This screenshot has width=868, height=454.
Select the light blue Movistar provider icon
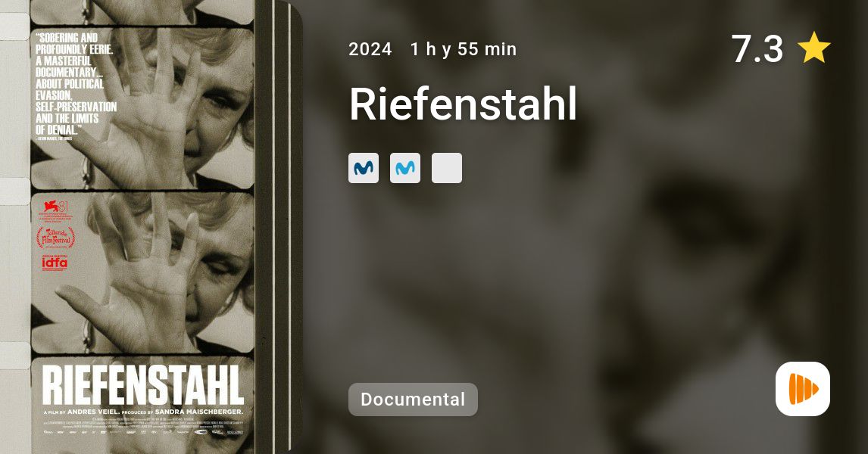(x=404, y=168)
